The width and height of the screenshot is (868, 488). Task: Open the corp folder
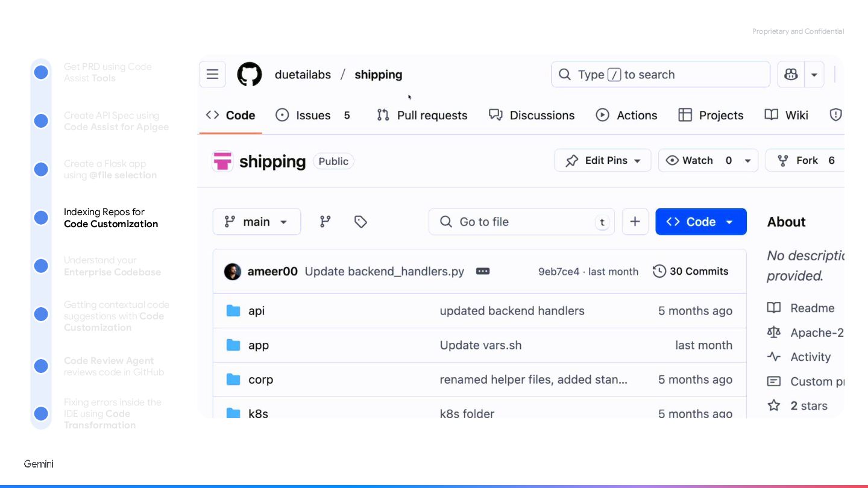[x=261, y=380]
